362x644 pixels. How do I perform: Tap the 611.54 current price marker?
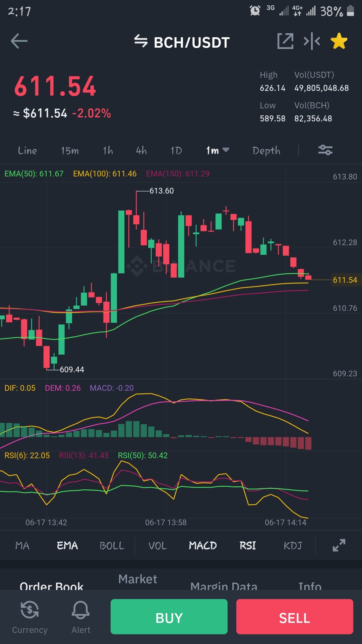pos(345,280)
